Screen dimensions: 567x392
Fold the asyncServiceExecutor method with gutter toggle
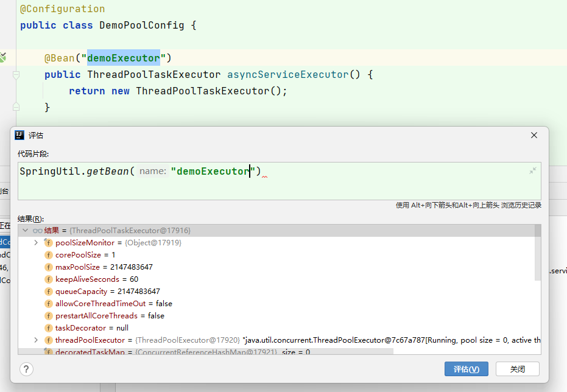pyautogui.click(x=16, y=75)
